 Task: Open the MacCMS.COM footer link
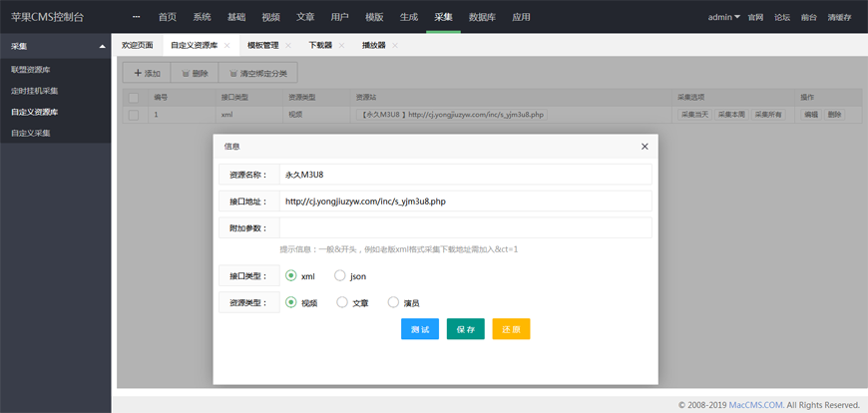[755, 405]
